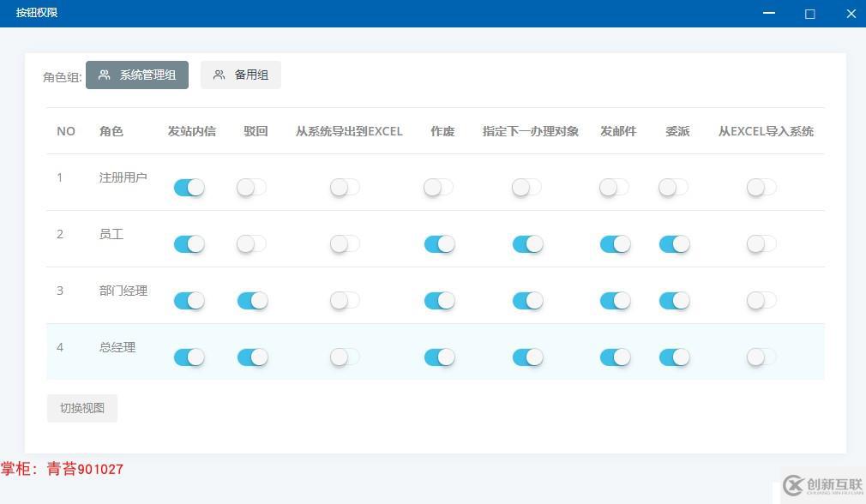Screen dimensions: 866x504
Task: Disable 指定下一办理对象 for 部门经理
Action: (x=527, y=300)
